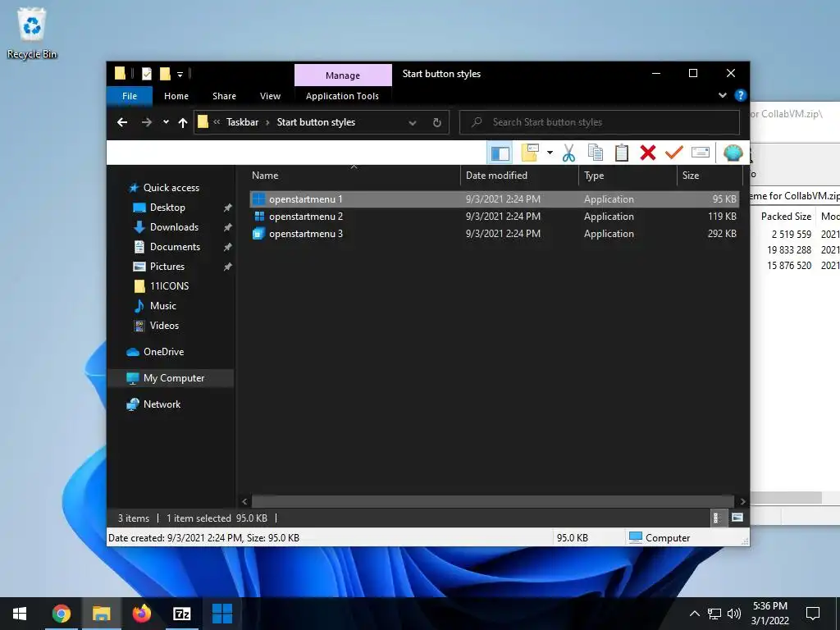Click the Search Start button styles box
Viewport: 840px width, 630px height.
(600, 122)
